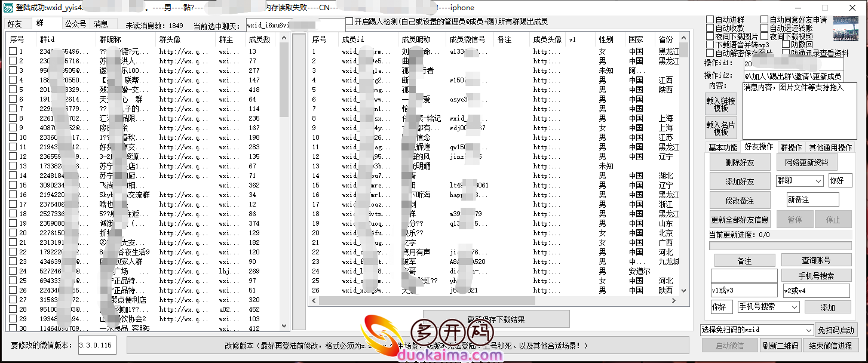The width and height of the screenshot is (868, 363).
Task: Click the 添加好友 button
Action: [740, 181]
